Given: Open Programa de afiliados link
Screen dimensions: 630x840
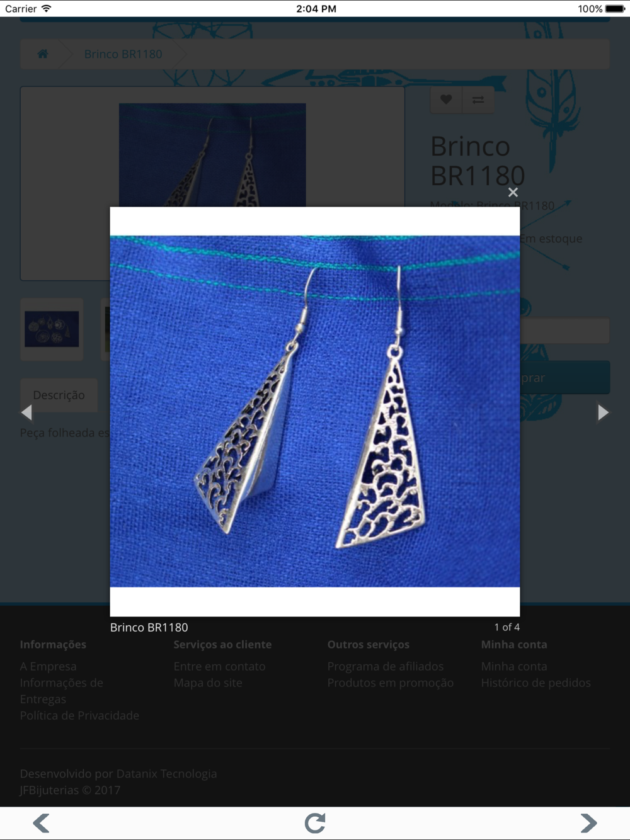Looking at the screenshot, I should [386, 666].
